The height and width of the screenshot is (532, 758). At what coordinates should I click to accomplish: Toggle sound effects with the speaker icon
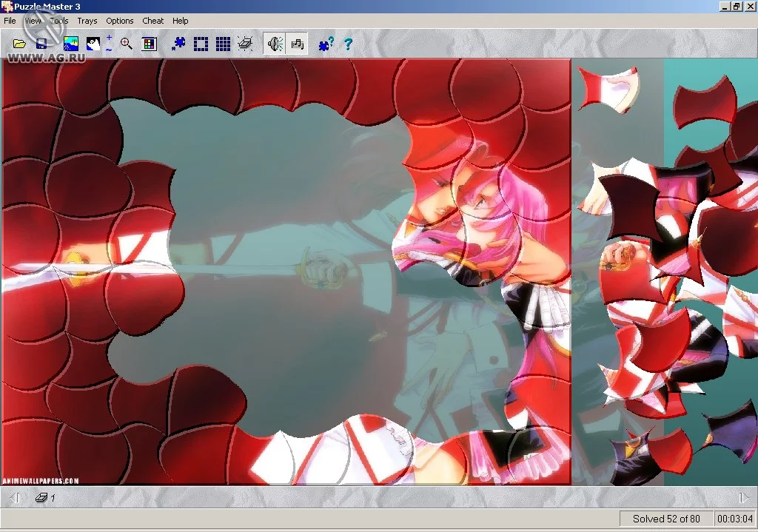click(275, 44)
